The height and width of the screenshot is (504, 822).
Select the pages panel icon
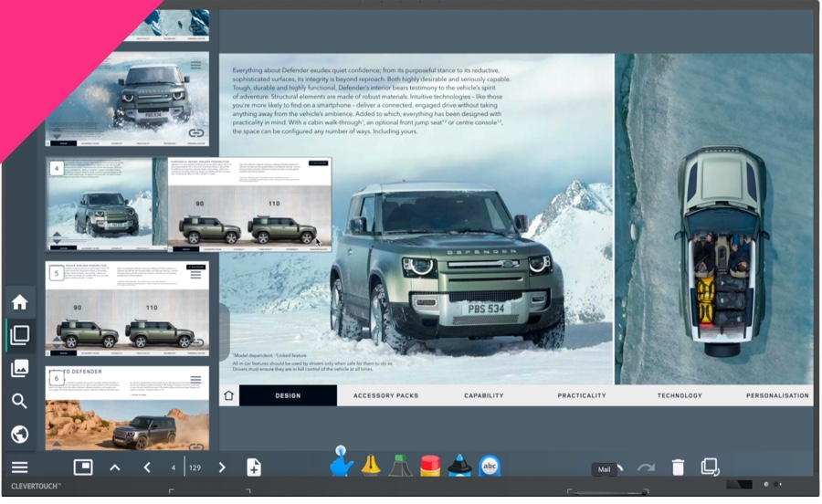20,335
